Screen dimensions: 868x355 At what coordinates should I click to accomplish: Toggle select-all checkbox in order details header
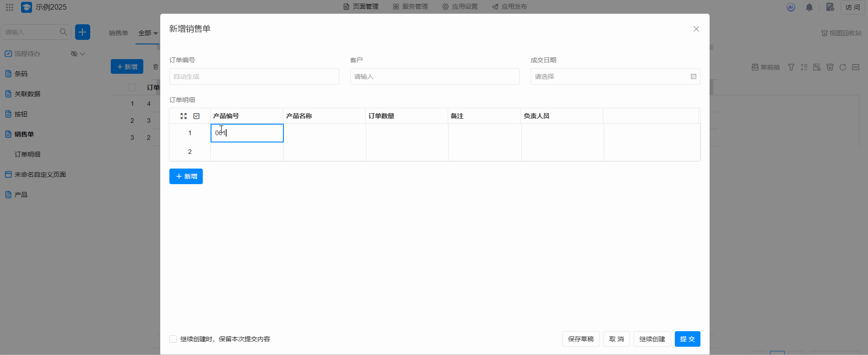click(196, 116)
